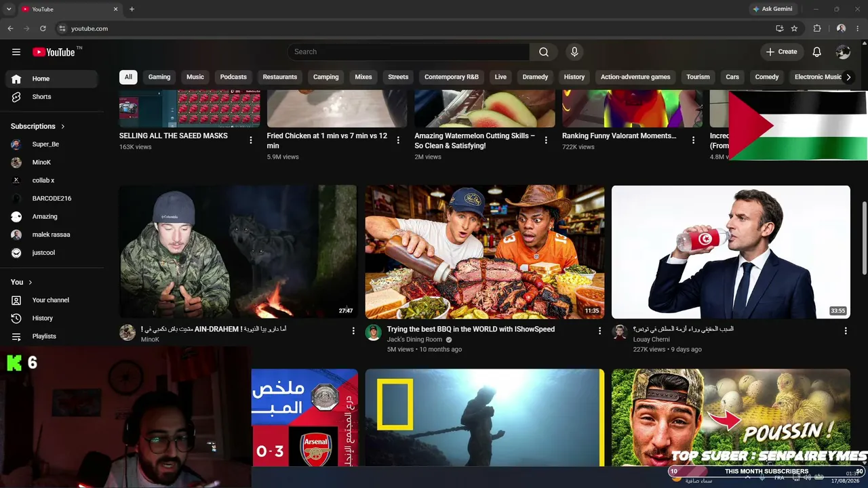The image size is (868, 488).
Task: Go to Home in the sidebar
Action: [52, 79]
